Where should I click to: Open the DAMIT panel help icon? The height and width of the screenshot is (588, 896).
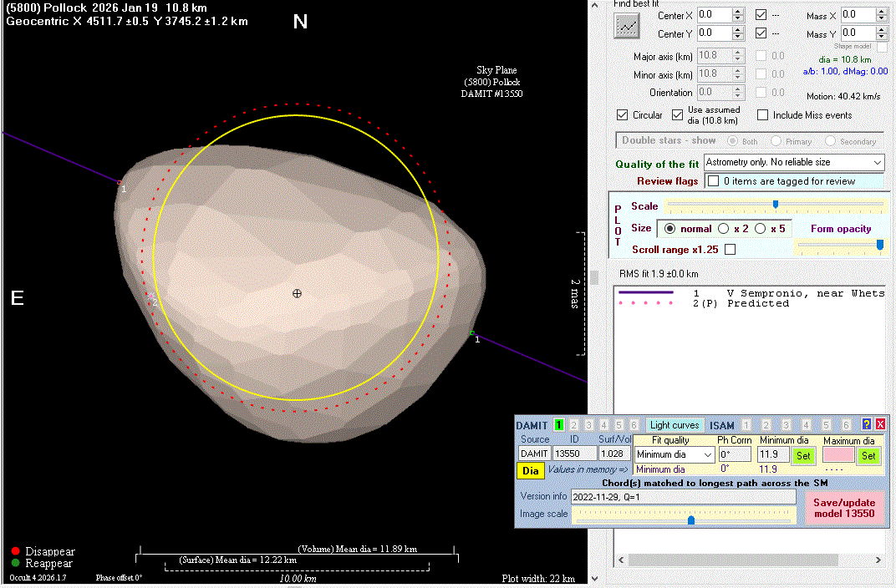point(867,424)
